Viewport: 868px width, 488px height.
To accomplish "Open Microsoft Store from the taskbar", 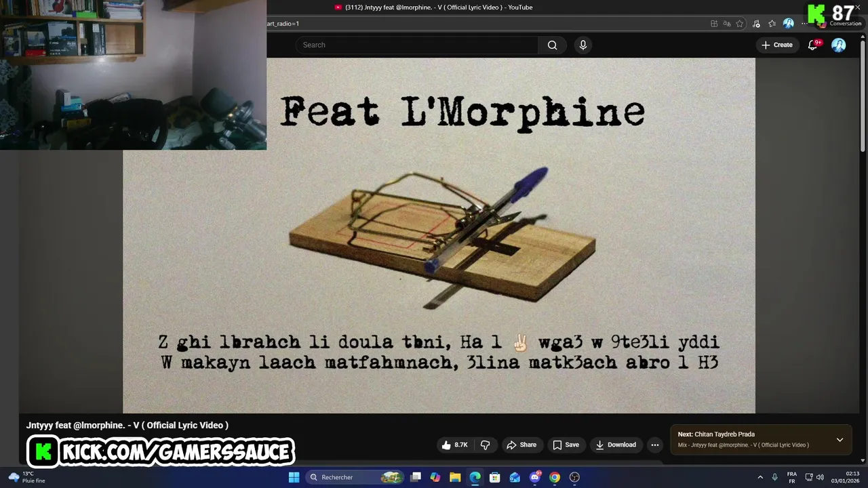I will point(495,477).
